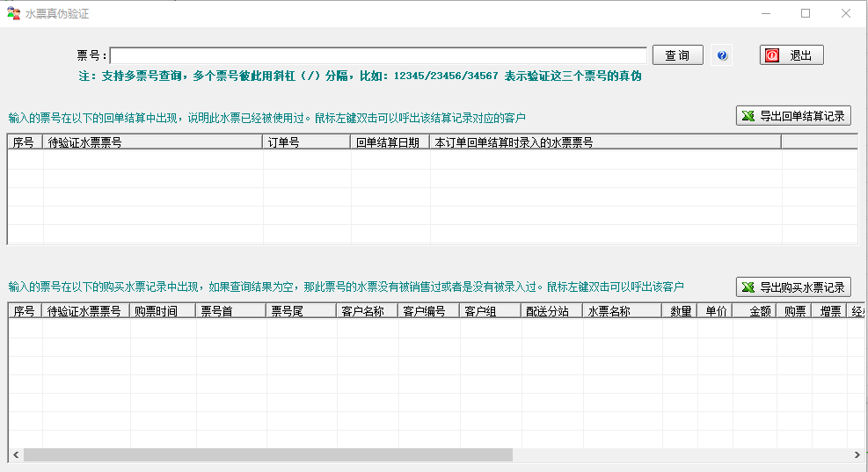The image size is (868, 472).
Task: Click the 金额 column header
Action: (x=753, y=311)
